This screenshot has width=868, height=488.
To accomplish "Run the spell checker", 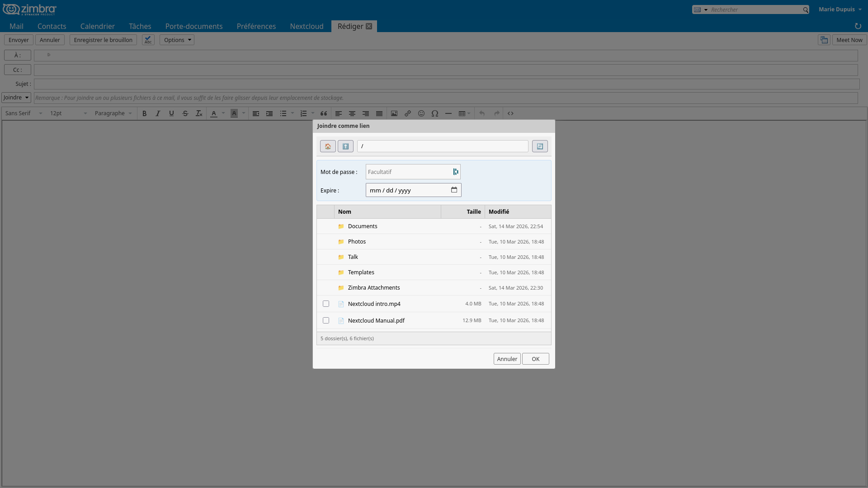I will pos(148,40).
